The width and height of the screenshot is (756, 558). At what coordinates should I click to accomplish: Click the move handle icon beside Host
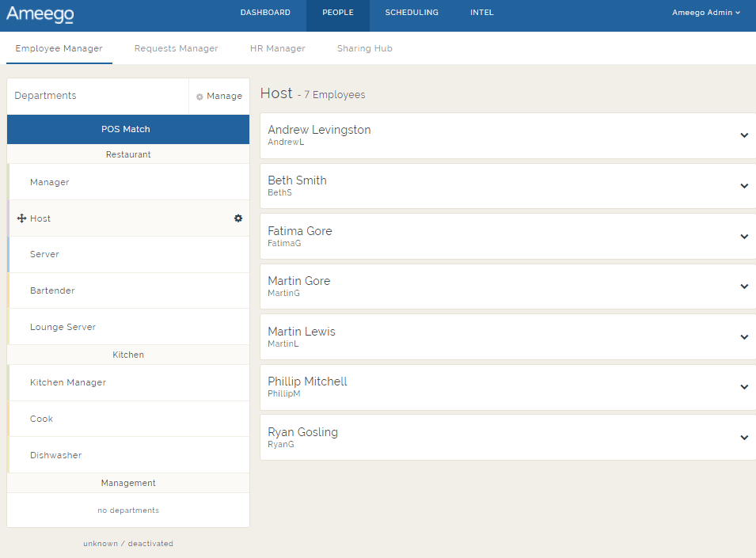pos(21,218)
